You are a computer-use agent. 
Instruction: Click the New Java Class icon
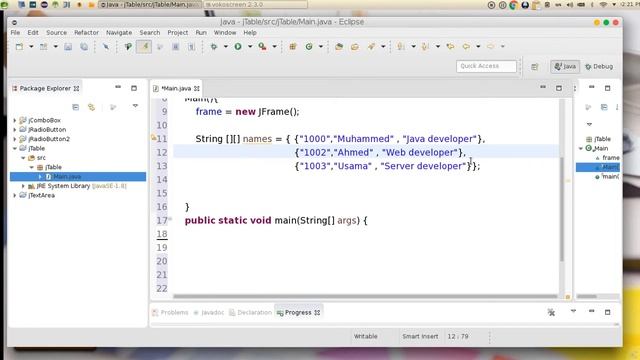(309, 47)
